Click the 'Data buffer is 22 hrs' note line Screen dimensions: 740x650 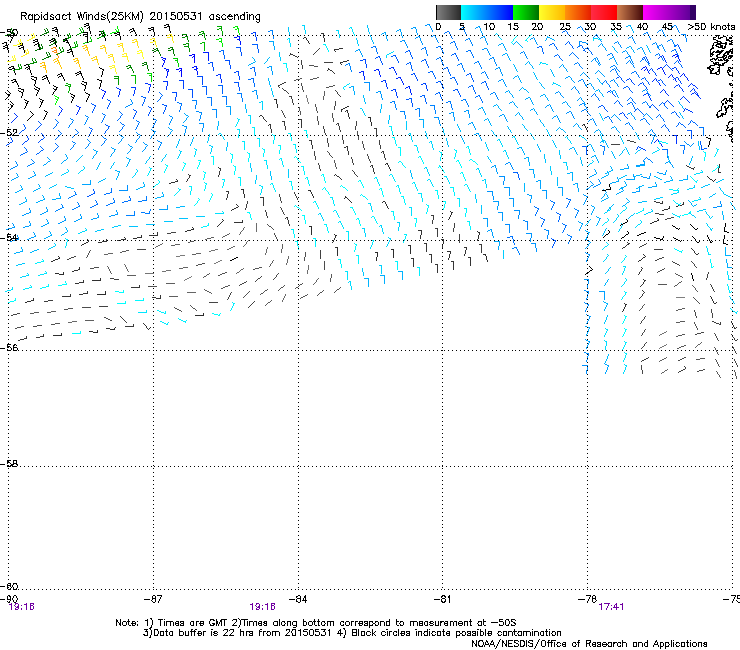(x=352, y=633)
